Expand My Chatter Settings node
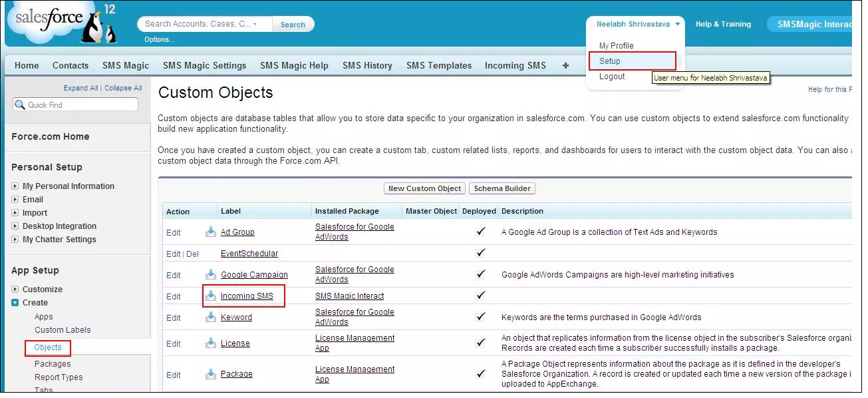868x398 pixels. click(x=15, y=240)
